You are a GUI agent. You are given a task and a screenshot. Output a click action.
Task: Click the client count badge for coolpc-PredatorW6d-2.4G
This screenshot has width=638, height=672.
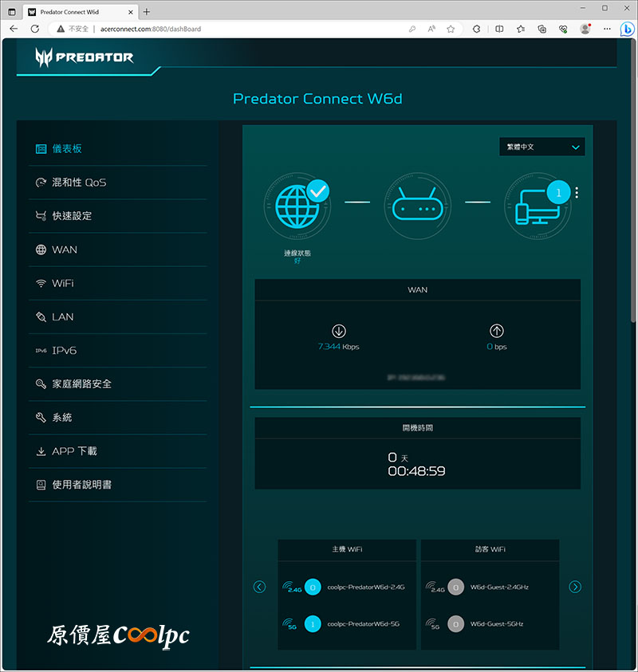pos(313,588)
